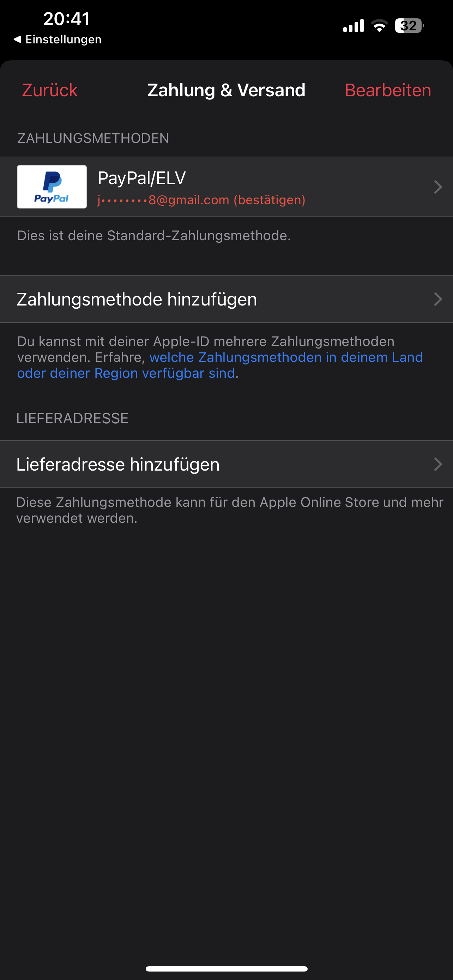Open Lieferadresse hinzufügen
Image resolution: width=453 pixels, height=980 pixels.
(226, 464)
